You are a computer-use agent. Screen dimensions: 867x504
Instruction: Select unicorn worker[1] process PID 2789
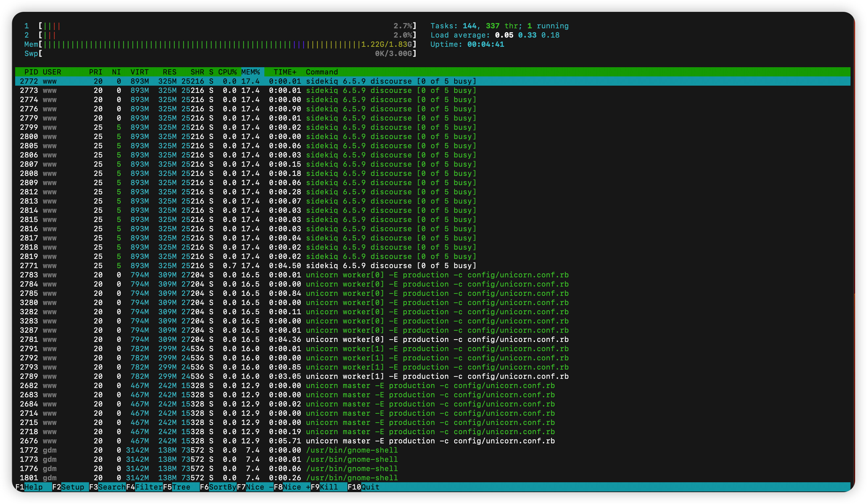tap(433, 376)
